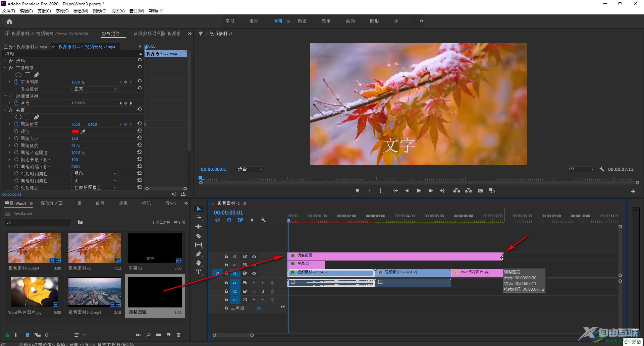Switch to 效果 tab in project panel

coord(123,203)
